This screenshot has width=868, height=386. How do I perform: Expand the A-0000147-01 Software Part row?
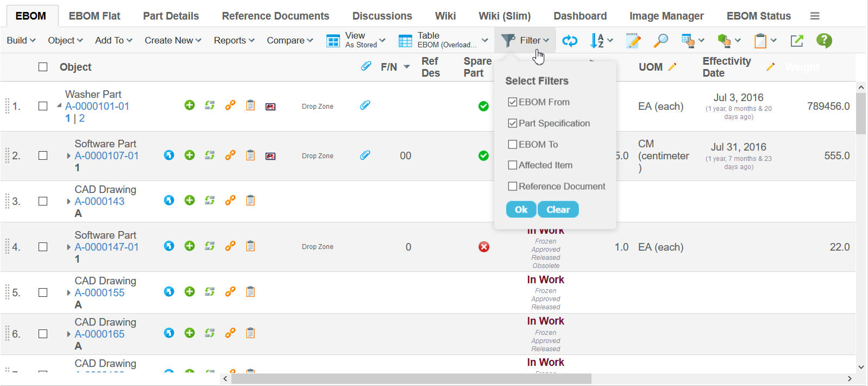coord(69,247)
